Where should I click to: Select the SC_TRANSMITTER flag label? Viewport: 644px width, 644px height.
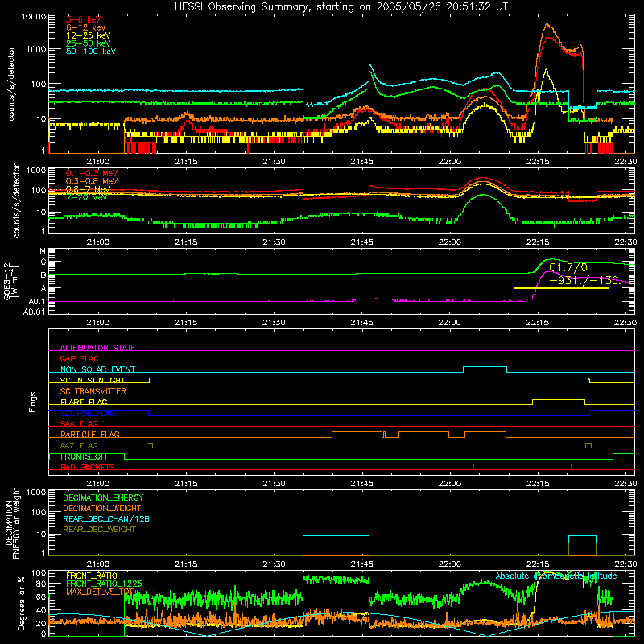click(x=93, y=391)
